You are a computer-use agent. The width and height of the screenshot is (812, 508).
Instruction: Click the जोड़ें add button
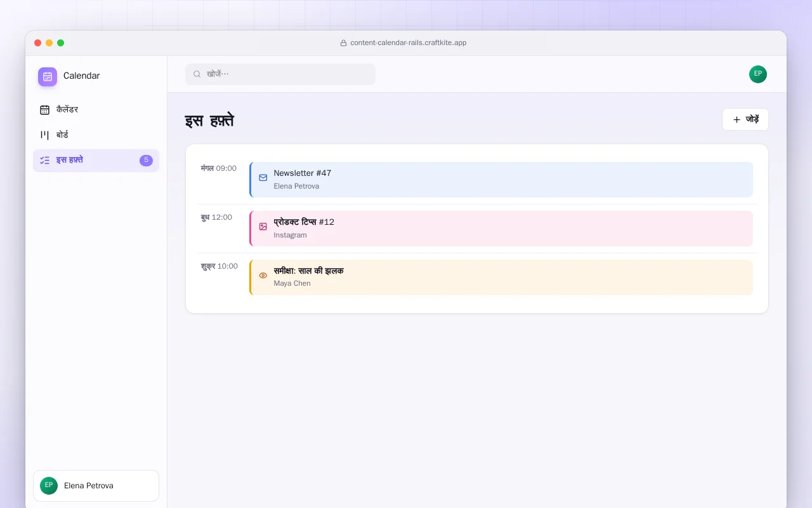pos(745,119)
